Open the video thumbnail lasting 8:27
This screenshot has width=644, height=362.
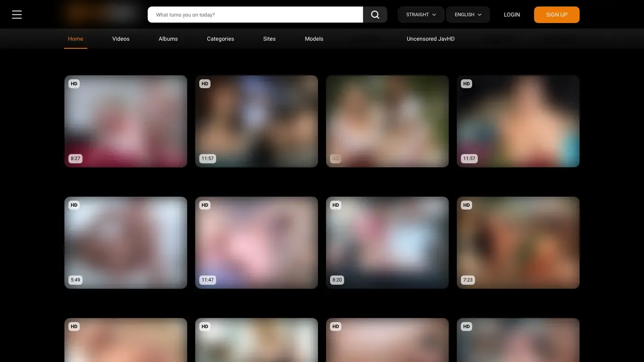point(126,121)
